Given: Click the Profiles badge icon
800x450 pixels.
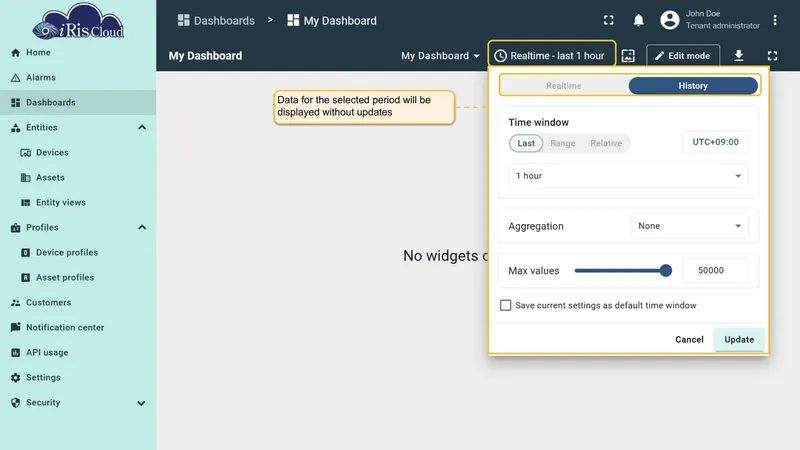Looking at the screenshot, I should [x=16, y=228].
